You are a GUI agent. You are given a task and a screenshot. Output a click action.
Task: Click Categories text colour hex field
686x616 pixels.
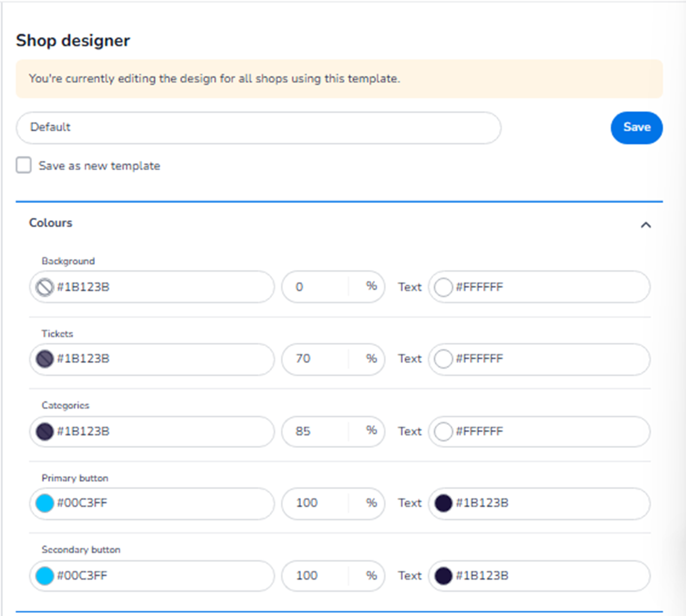point(546,431)
